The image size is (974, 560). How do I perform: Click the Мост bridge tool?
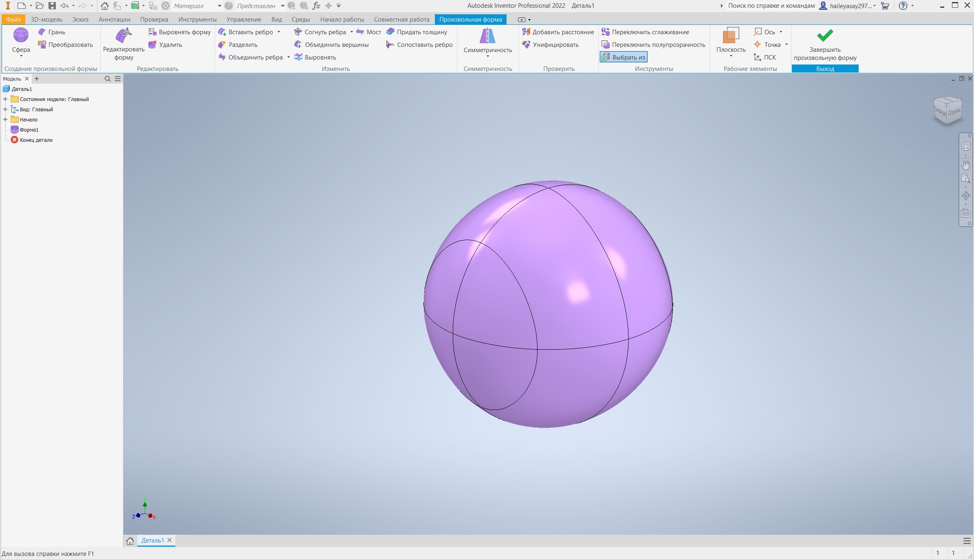[x=369, y=32]
